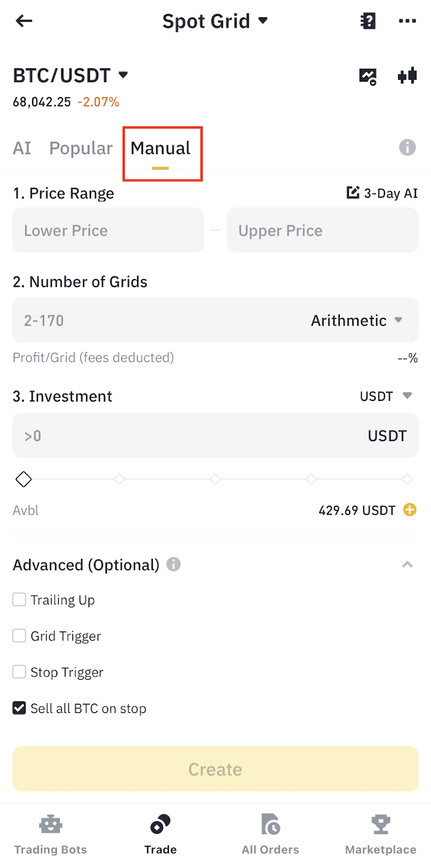Click the Lower Price input field
The height and width of the screenshot is (868, 431).
click(x=108, y=231)
